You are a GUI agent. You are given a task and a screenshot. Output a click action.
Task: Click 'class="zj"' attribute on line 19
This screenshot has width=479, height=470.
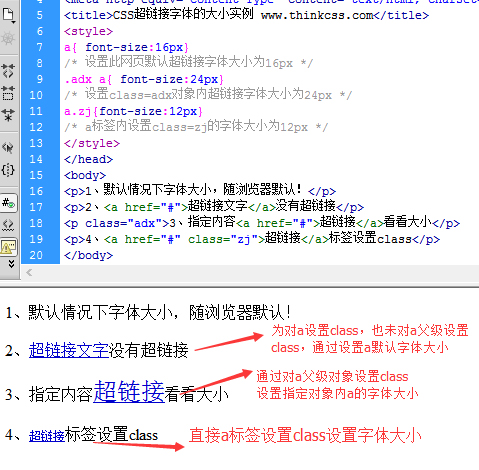click(222, 239)
